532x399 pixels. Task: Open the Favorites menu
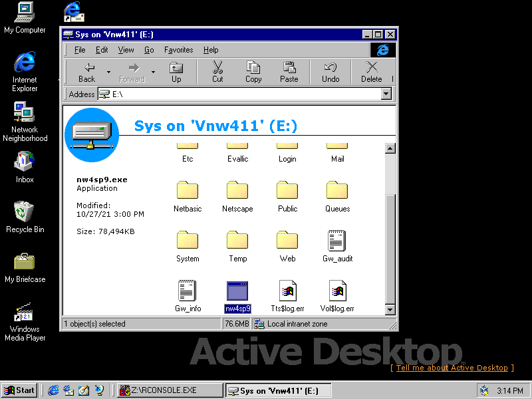178,50
